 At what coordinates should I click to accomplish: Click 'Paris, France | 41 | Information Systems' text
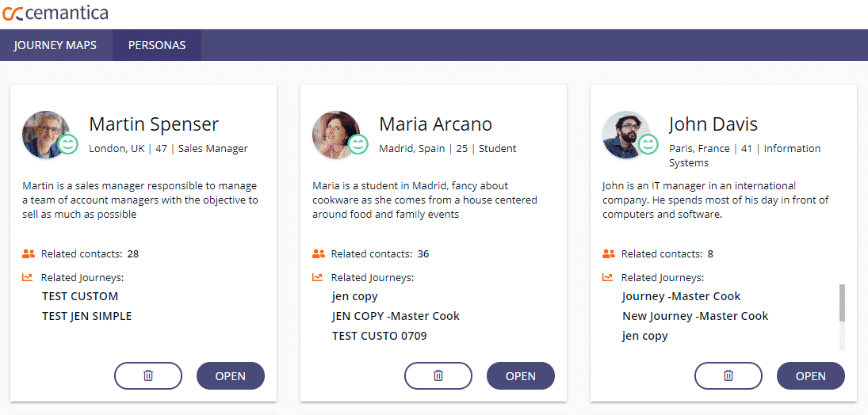click(745, 155)
